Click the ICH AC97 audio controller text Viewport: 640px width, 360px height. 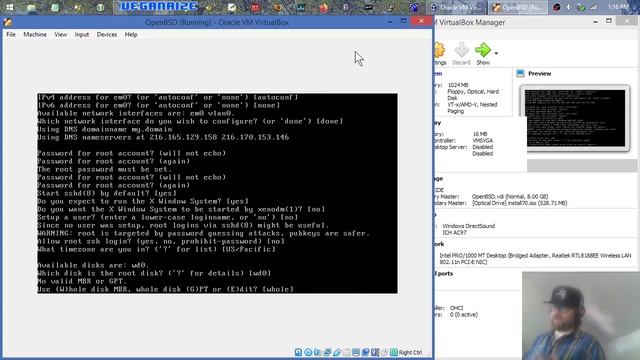(454, 232)
